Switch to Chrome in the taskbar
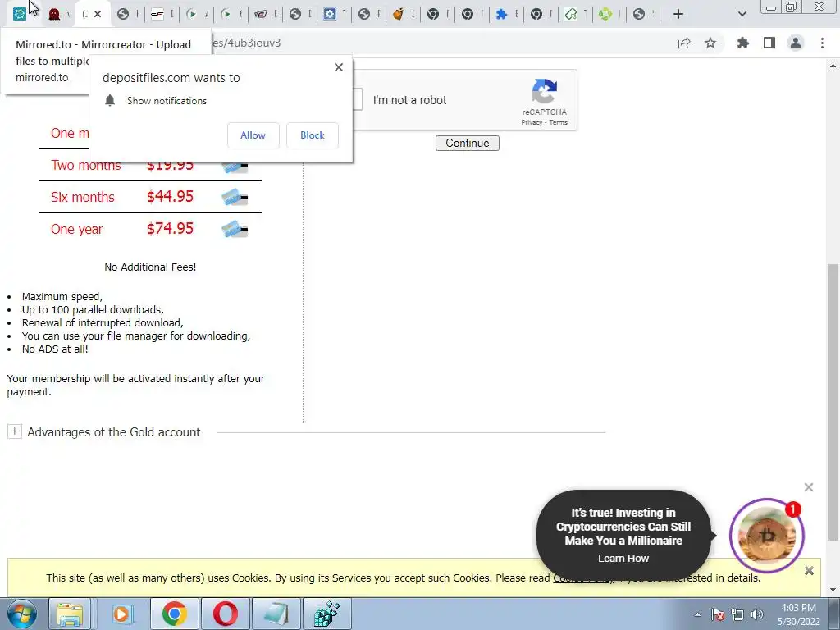840x630 pixels. [x=175, y=614]
